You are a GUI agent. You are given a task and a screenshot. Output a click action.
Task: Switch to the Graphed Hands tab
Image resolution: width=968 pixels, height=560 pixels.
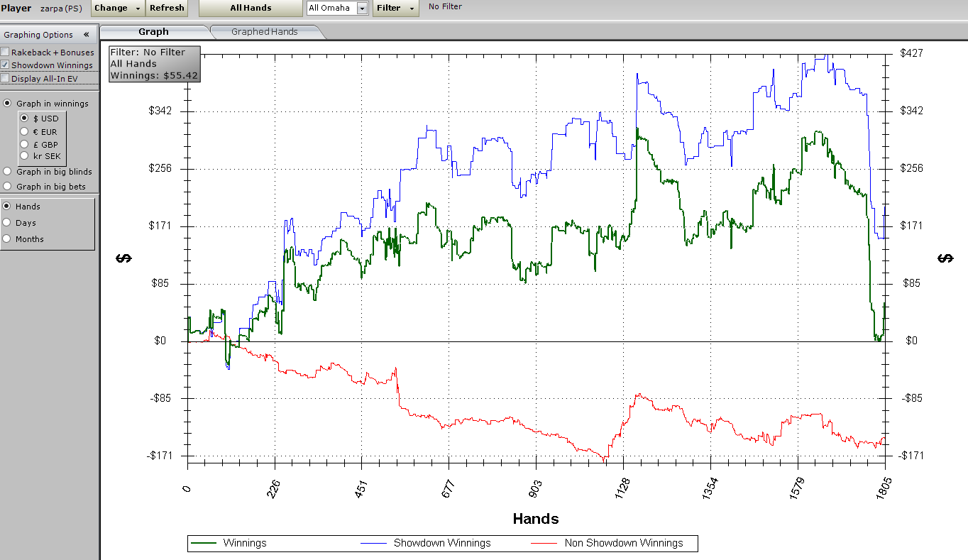[264, 32]
